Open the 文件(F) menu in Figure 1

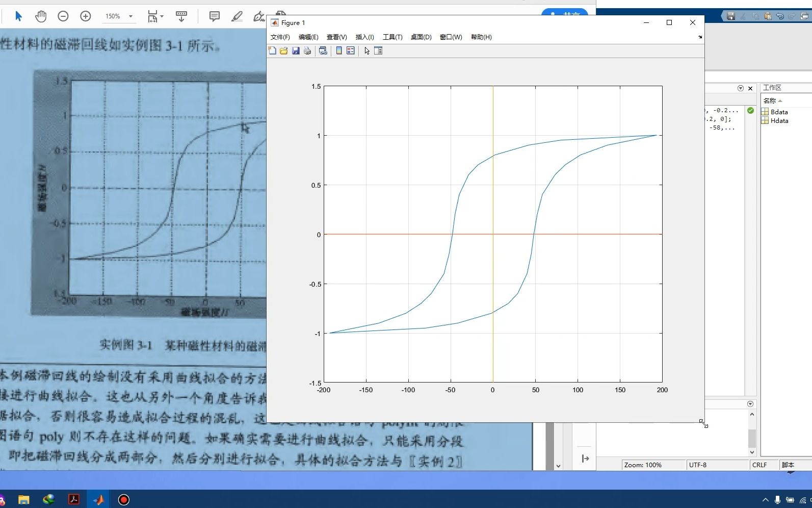280,37
